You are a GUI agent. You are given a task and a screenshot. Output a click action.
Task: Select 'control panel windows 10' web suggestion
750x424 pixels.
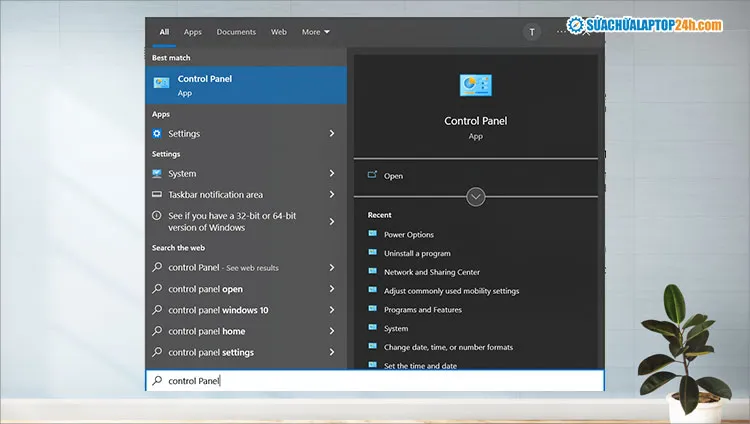218,310
